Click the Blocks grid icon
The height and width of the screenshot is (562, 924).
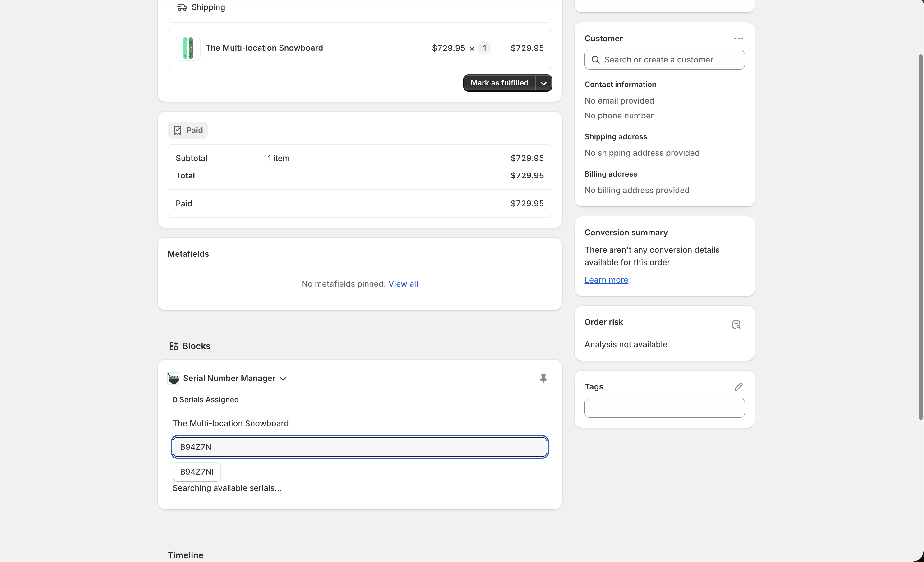(174, 346)
